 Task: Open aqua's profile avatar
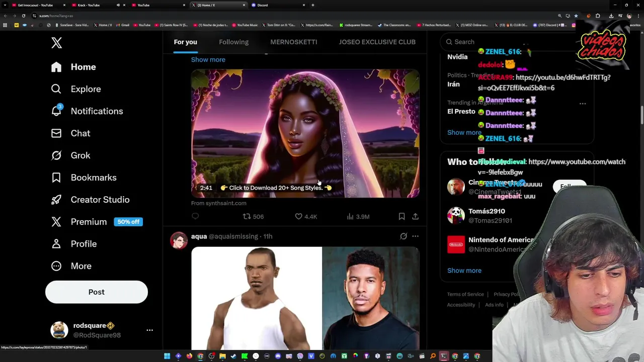coord(179,240)
